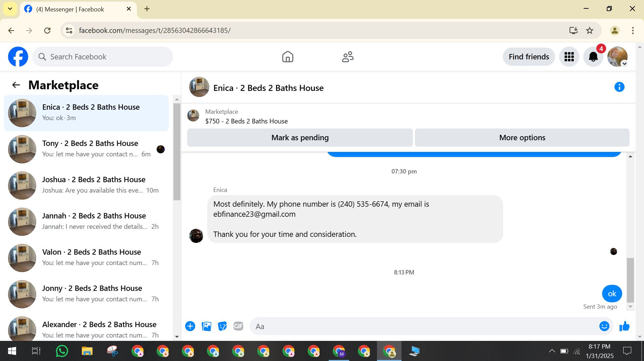Open conversation information icon
The height and width of the screenshot is (361, 644).
619,87
